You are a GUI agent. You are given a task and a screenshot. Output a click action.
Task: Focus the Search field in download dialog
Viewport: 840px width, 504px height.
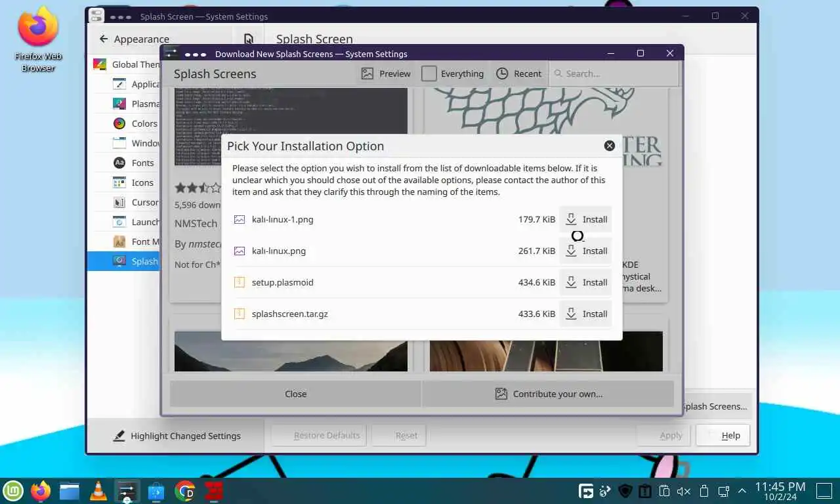[613, 73]
